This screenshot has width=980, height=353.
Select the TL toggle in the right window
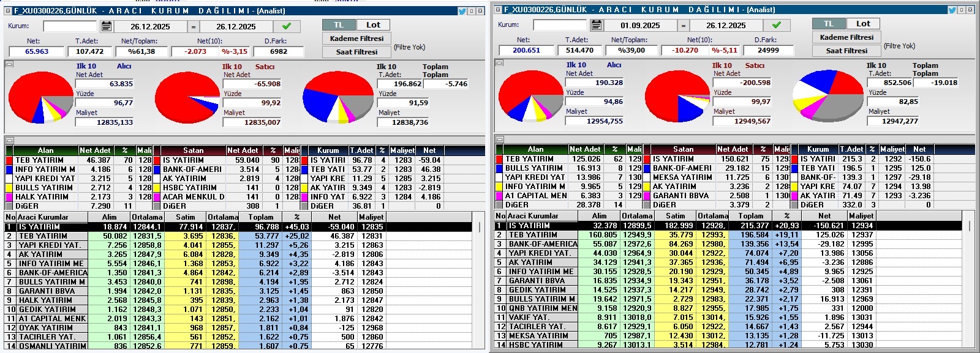[x=829, y=24]
